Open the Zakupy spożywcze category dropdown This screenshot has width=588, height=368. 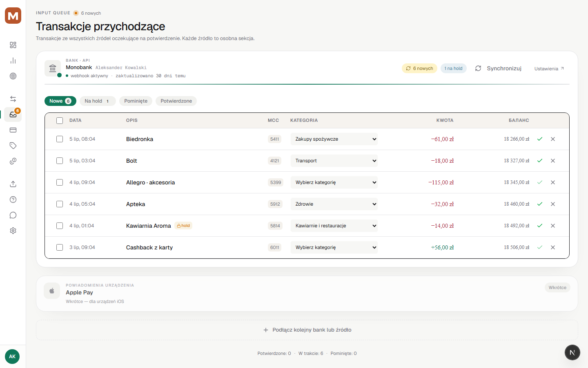pyautogui.click(x=334, y=139)
